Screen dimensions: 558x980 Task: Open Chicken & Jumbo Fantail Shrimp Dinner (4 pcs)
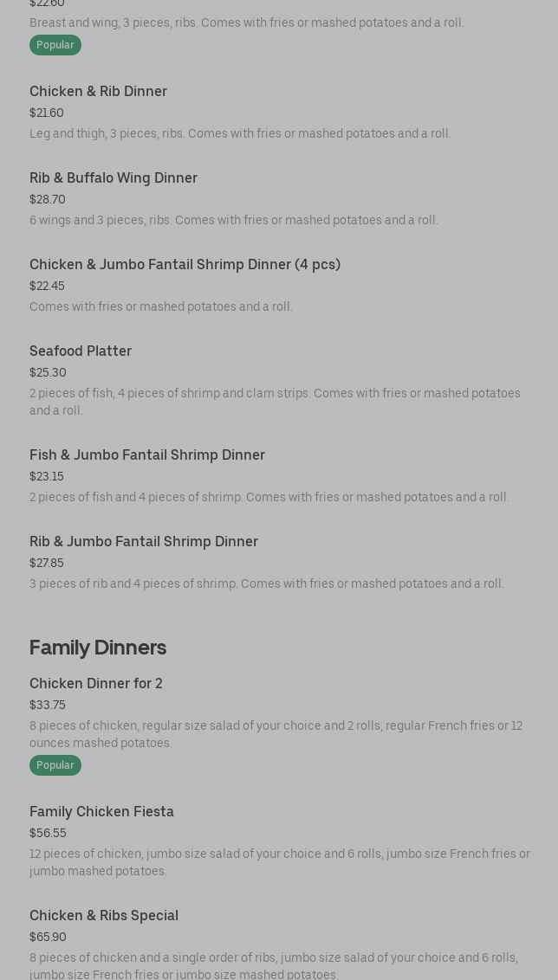tap(185, 265)
